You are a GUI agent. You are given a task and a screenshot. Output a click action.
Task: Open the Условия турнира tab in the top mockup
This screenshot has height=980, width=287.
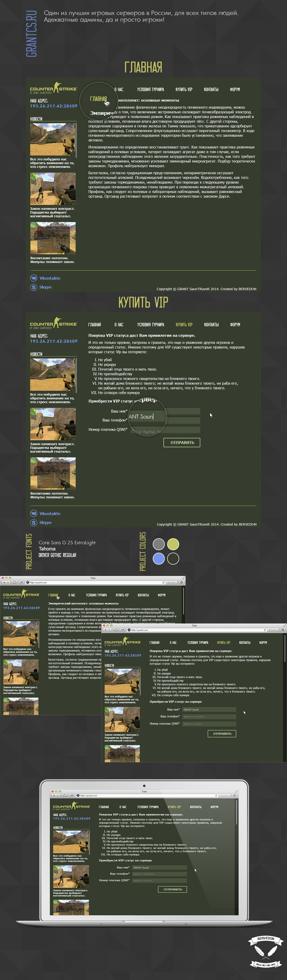click(x=150, y=90)
